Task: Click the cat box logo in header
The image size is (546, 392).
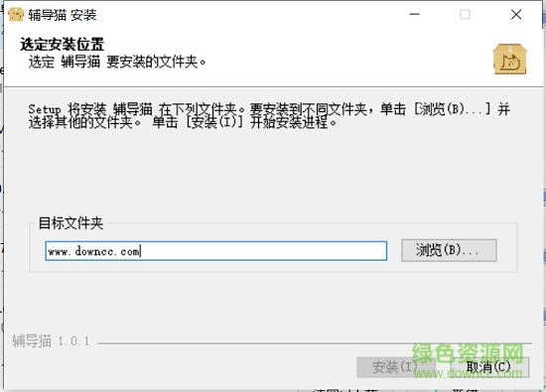Action: coord(510,59)
